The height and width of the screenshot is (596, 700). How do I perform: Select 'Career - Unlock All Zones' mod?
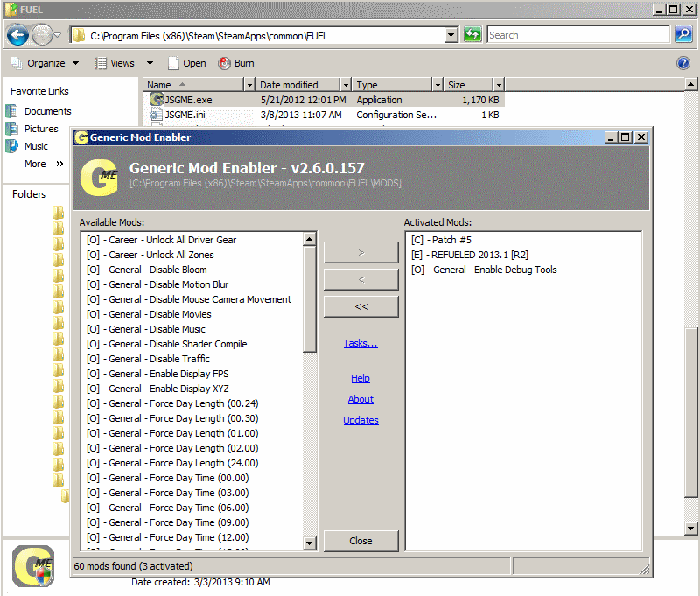[150, 255]
